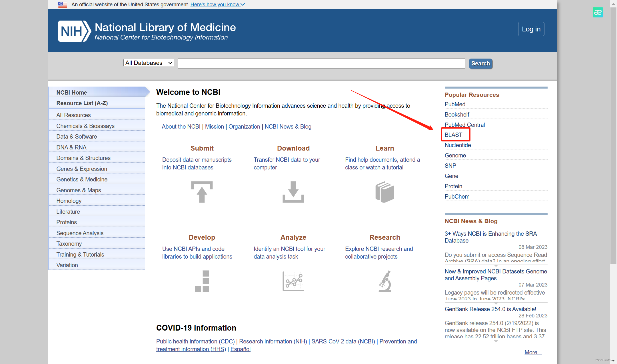617x364 pixels.
Task: Click the Download arrow icon
Action: [x=293, y=192]
